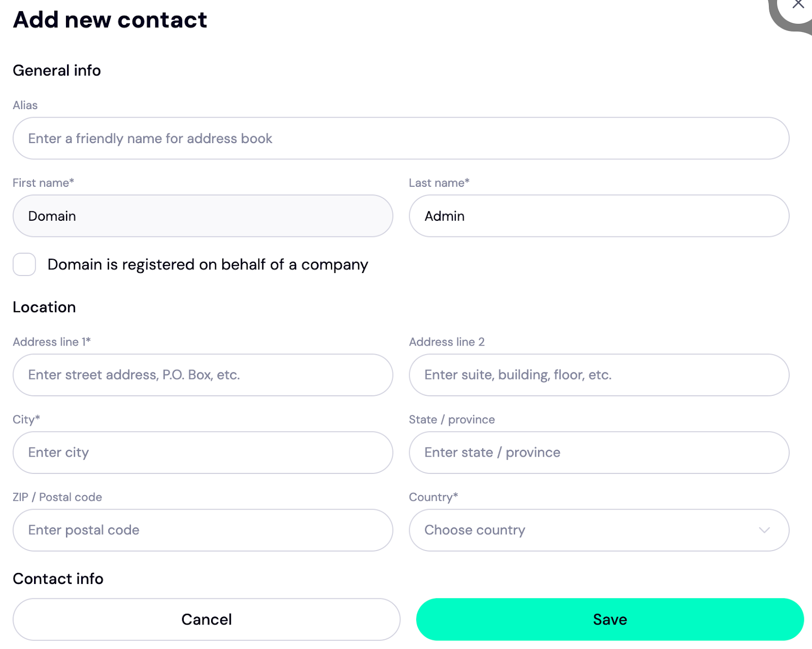Click the Last name field containing Admin
Viewport: 812px width, 649px height.
[599, 216]
